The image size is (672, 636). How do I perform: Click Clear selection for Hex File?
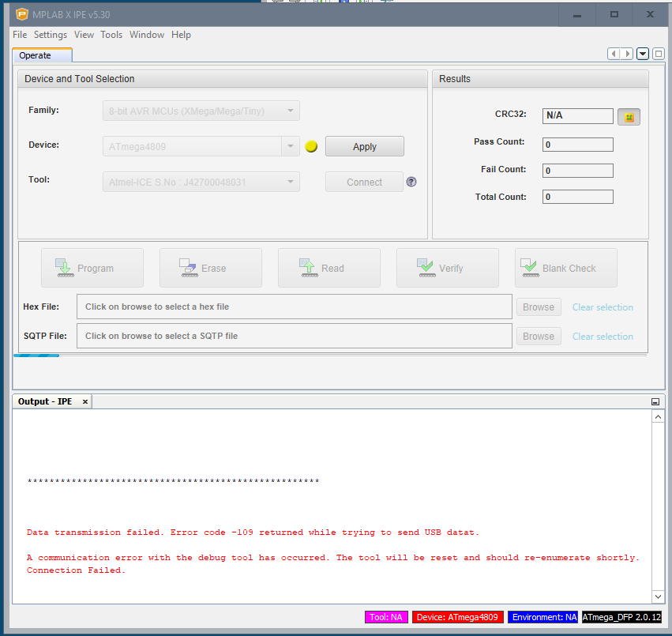[603, 307]
